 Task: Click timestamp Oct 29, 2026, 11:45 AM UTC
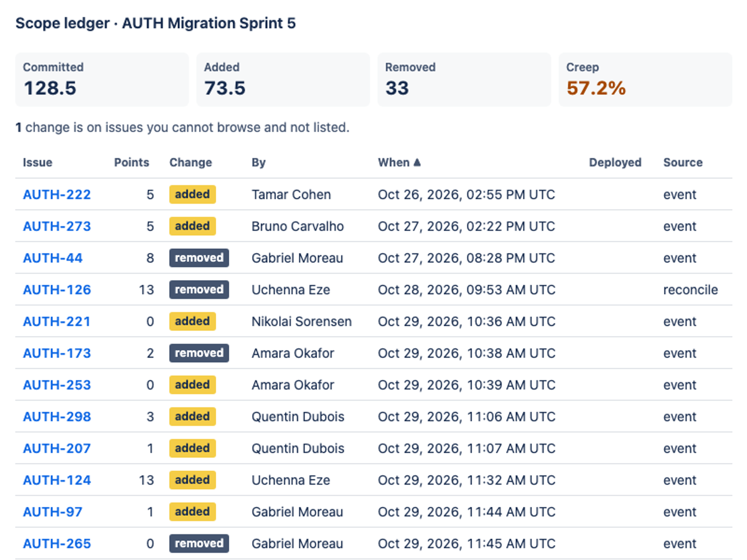[x=466, y=544]
